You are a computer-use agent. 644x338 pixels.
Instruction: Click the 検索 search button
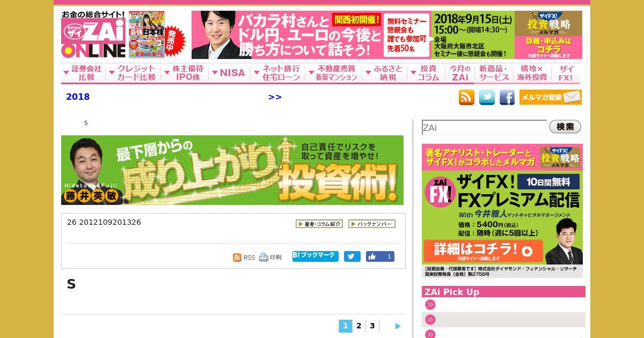[x=565, y=127]
